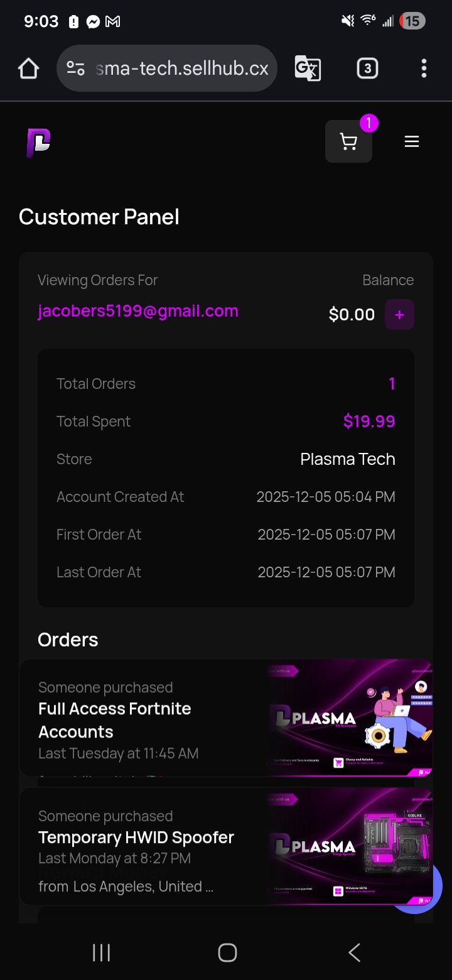Open the jacobers5199@gmail.com account link
452x980 pixels.
point(138,312)
